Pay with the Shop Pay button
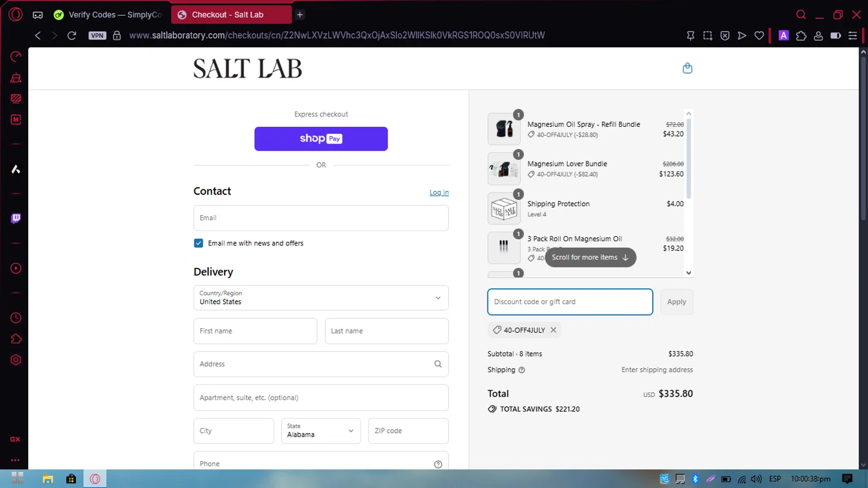 pyautogui.click(x=321, y=139)
